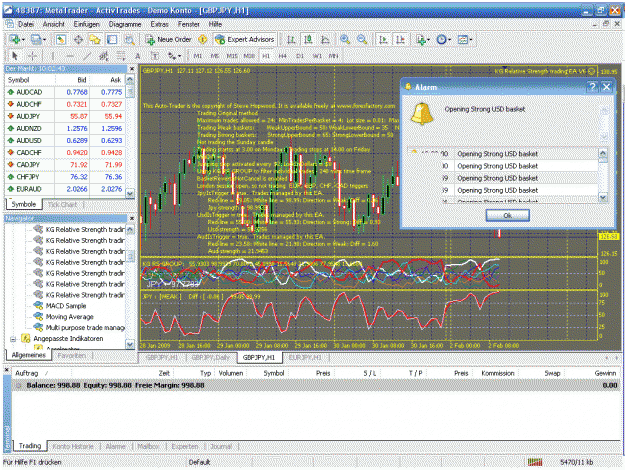Image resolution: width=625 pixels, height=470 pixels.
Task: Select the crosshair cursor tool
Action: [x=32, y=56]
